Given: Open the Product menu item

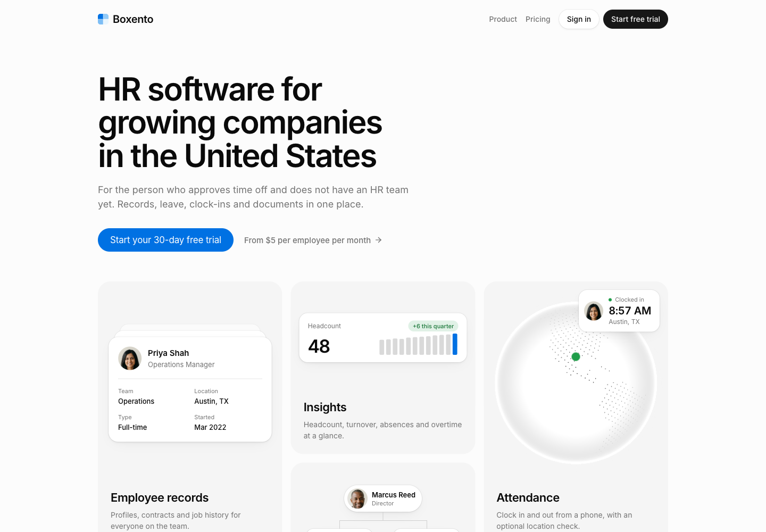Looking at the screenshot, I should 503,19.
